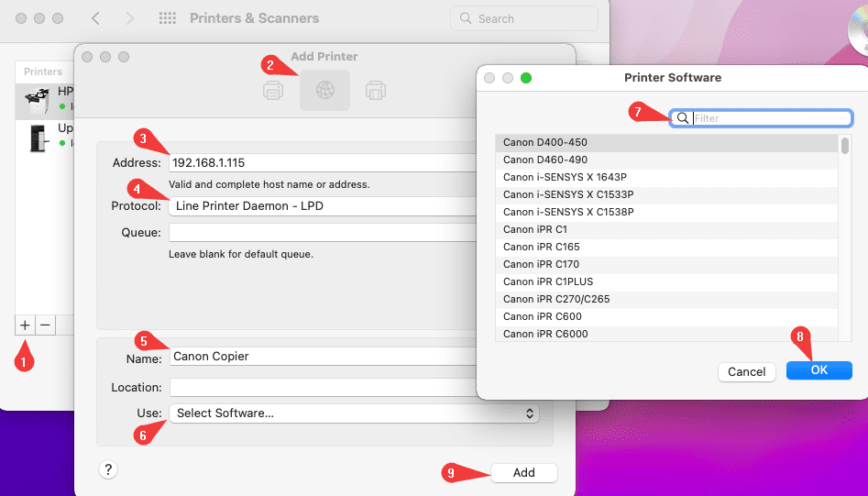Image resolution: width=868 pixels, height=496 pixels.
Task: Select the Windows printer tab icon
Action: (375, 90)
